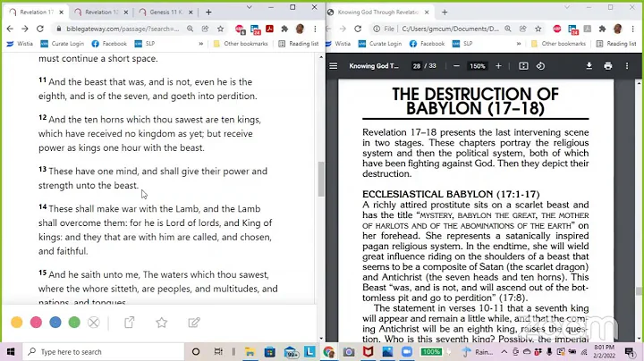Go back in the BibleGateway window
Image resolution: width=644 pixels, height=361 pixels.
(x=10, y=29)
